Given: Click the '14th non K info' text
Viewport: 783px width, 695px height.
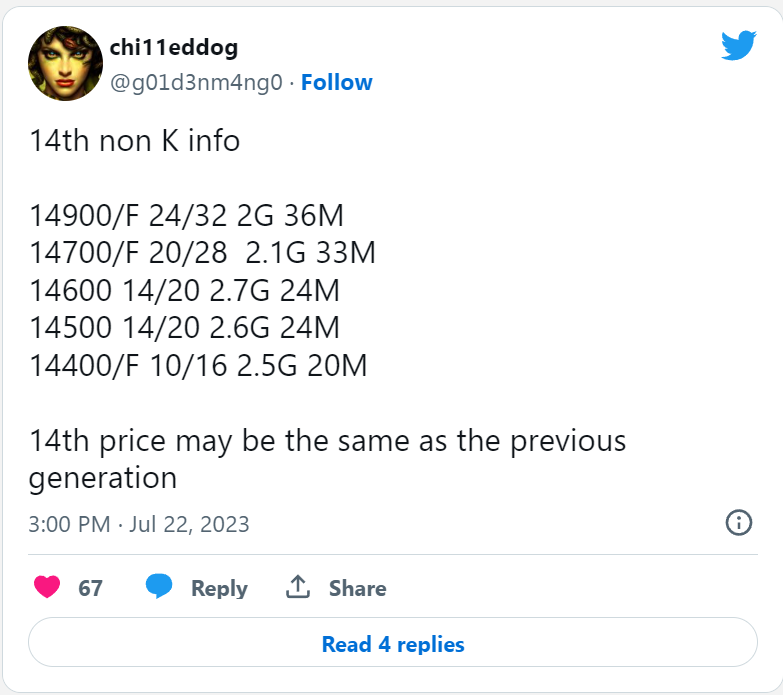Looking at the screenshot, I should point(135,140).
